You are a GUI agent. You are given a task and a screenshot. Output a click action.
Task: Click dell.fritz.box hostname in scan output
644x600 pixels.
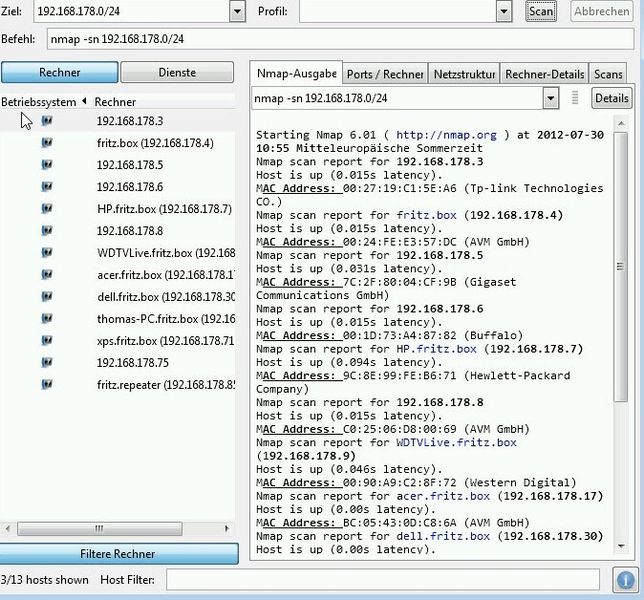pyautogui.click(x=443, y=536)
